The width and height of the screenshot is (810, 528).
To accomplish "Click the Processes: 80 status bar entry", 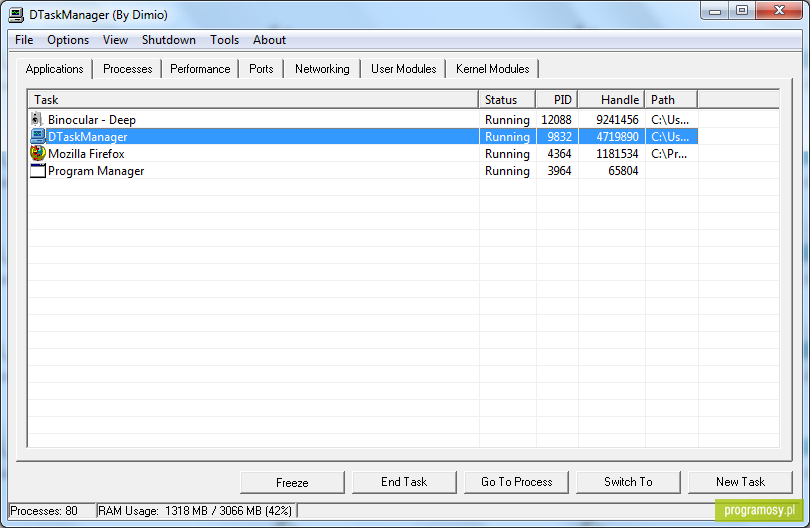I will tap(52, 511).
